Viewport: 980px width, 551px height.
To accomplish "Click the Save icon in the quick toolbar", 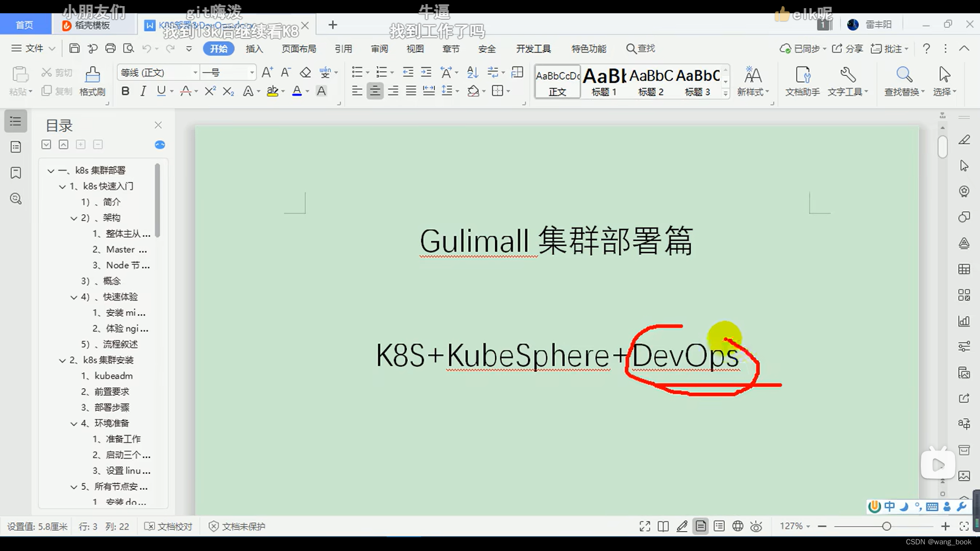I will pyautogui.click(x=75, y=48).
